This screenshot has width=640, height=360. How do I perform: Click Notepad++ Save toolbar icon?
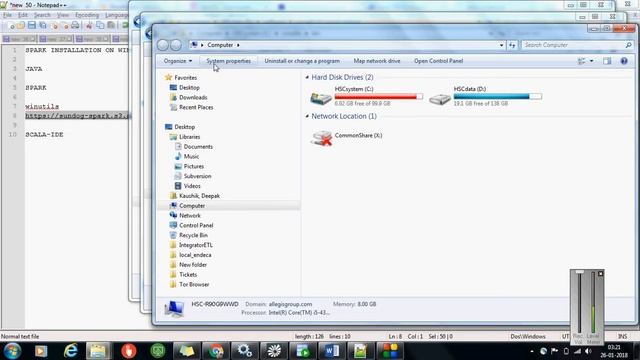coord(31,25)
